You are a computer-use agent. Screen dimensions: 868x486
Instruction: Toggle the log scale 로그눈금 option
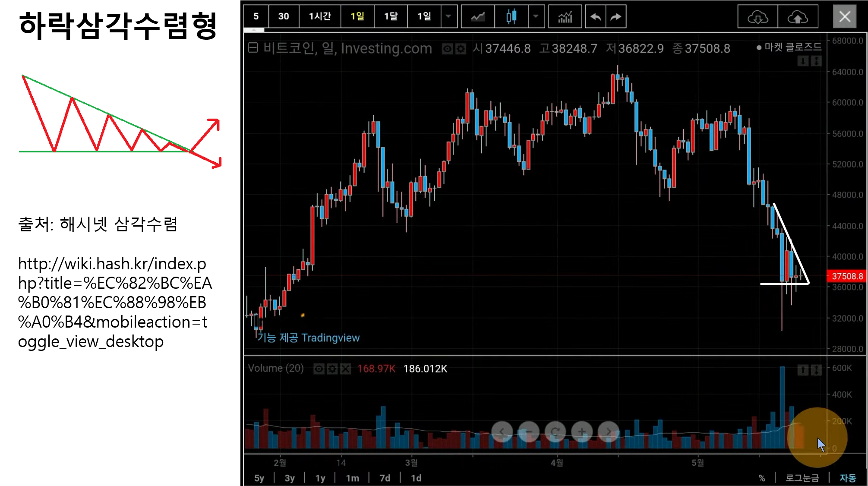pyautogui.click(x=802, y=478)
